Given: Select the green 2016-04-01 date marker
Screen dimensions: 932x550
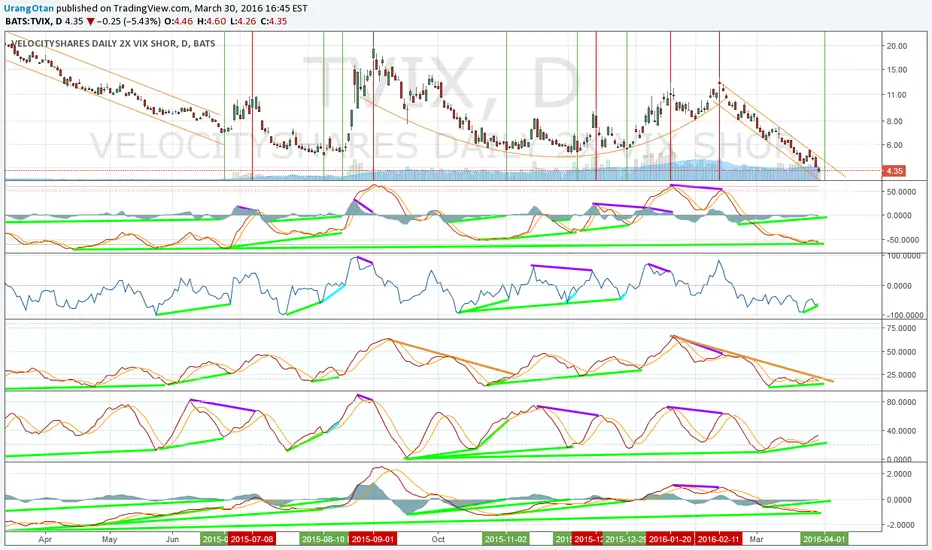Looking at the screenshot, I should pyautogui.click(x=824, y=539).
